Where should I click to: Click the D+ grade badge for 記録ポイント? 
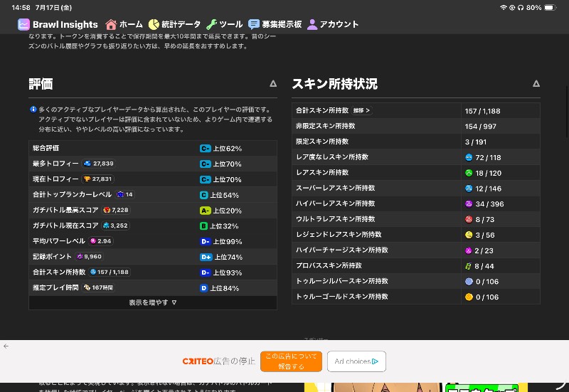click(206, 257)
